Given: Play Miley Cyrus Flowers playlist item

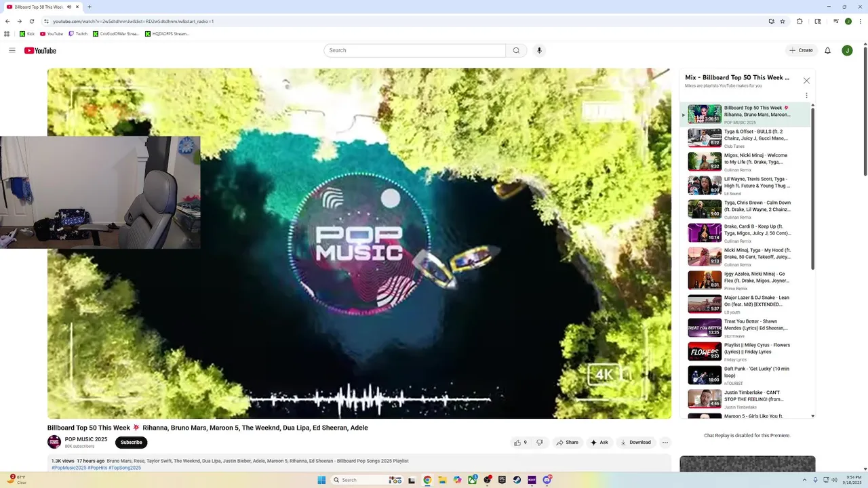Looking at the screenshot, I should pos(746,351).
